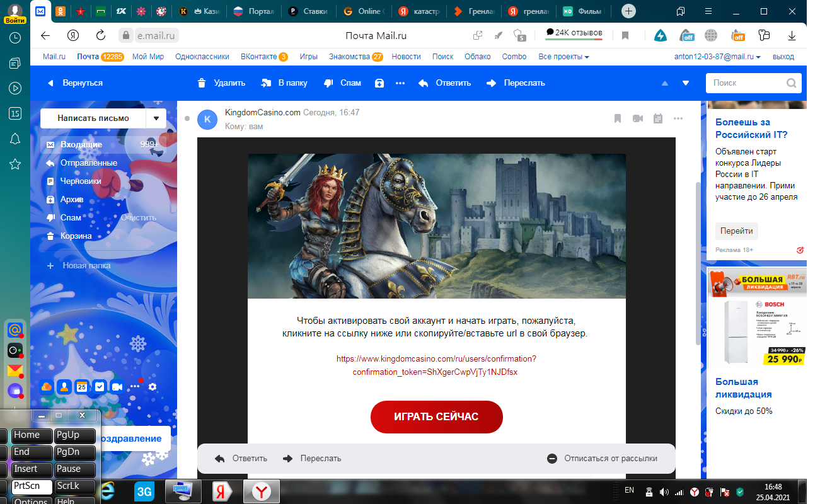Click the Internet Explorer taskbar icon
The height and width of the screenshot is (504, 820).
pos(107,490)
